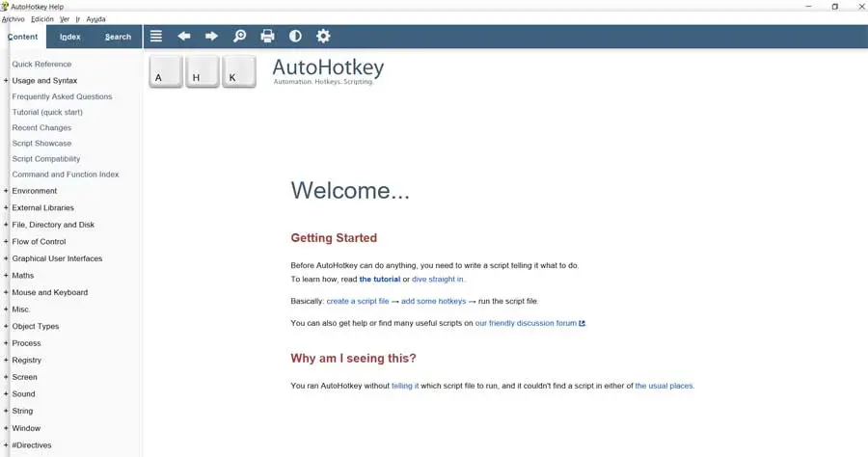Switch to the Content tab

23,37
